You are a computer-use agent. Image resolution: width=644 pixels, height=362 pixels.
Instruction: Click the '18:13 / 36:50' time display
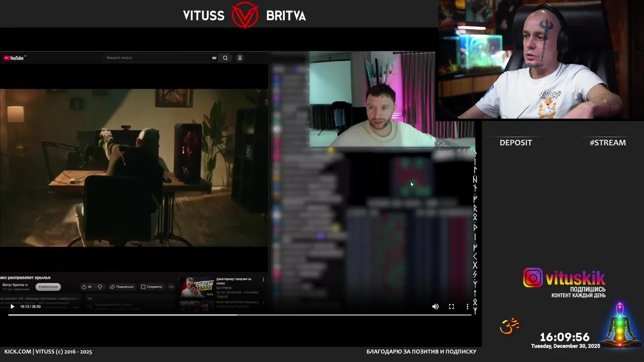point(30,307)
